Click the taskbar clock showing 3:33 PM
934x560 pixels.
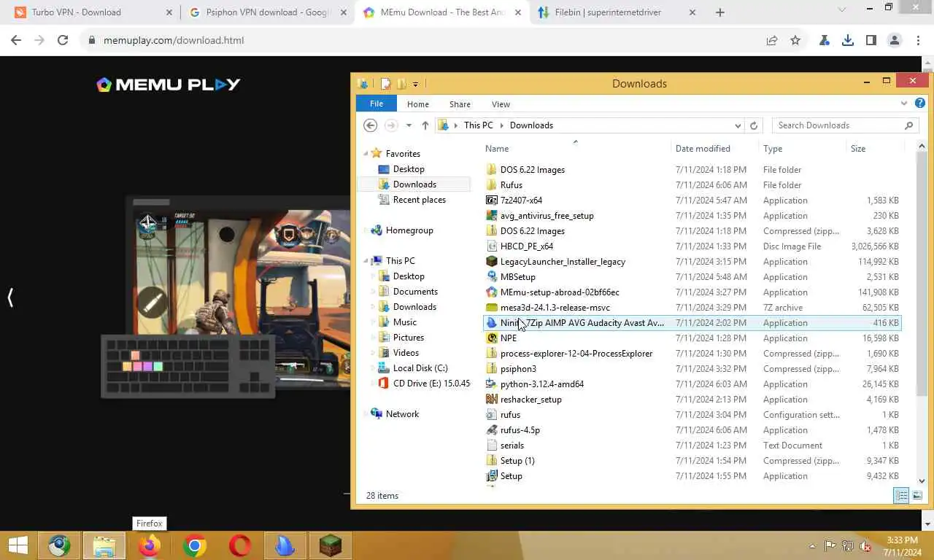point(902,546)
